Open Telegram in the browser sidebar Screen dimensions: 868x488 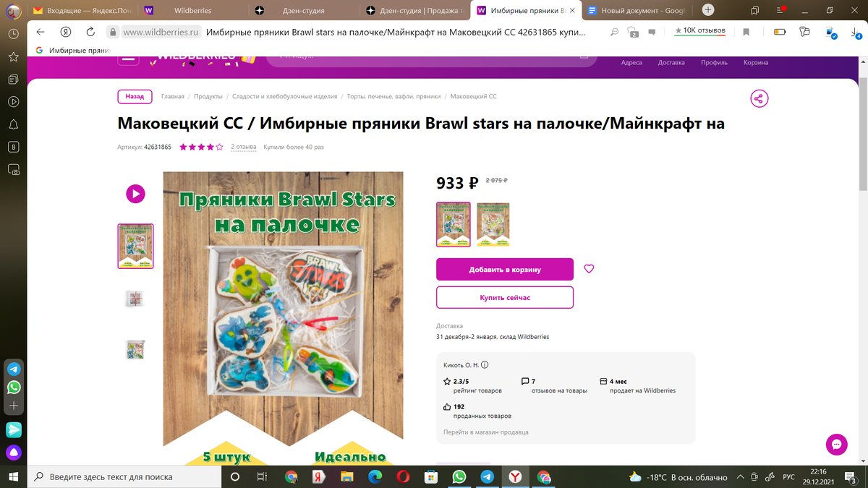coord(14,369)
